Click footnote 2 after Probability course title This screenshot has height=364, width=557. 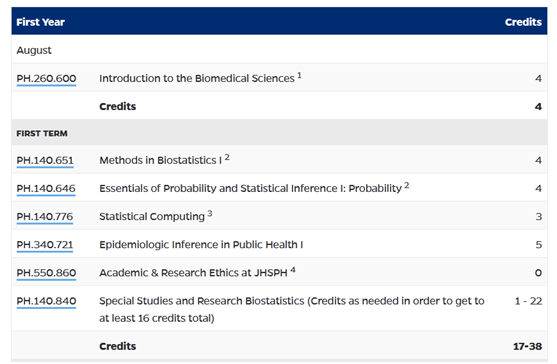coord(407,185)
